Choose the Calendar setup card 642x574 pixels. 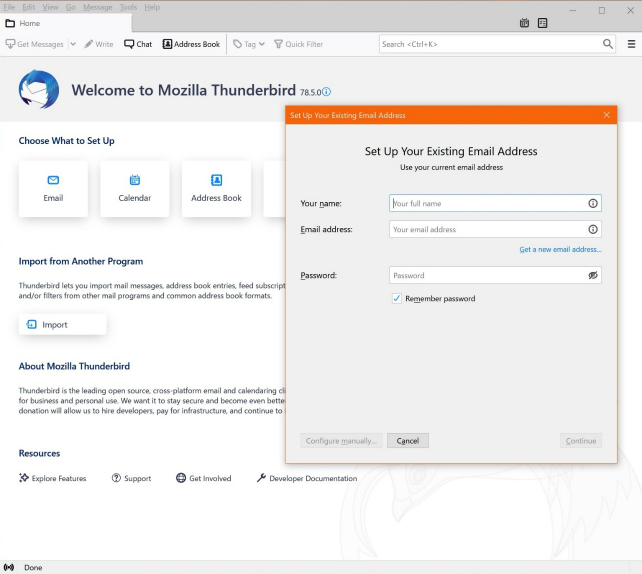point(135,188)
